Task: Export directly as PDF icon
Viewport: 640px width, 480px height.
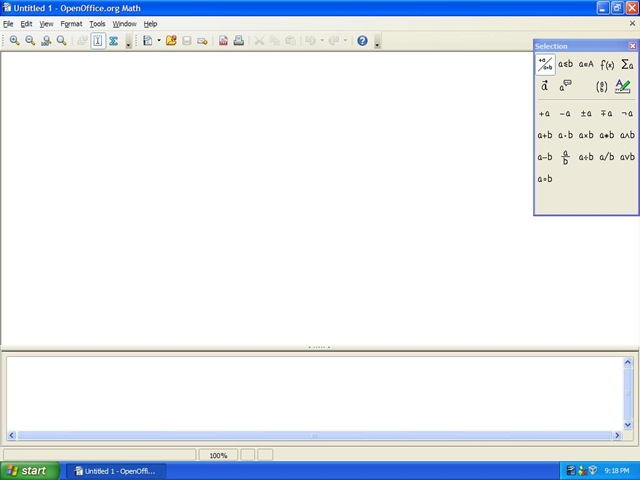Action: [223, 40]
